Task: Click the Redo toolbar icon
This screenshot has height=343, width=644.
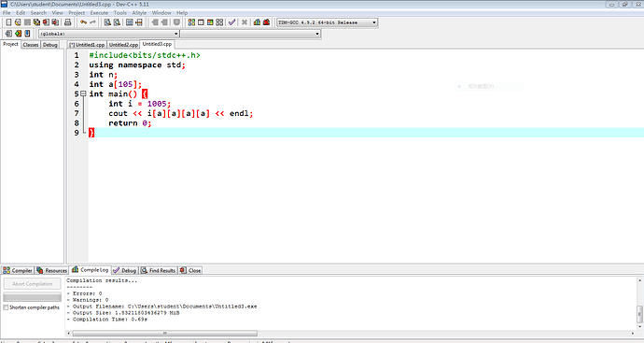Action: coord(92,22)
